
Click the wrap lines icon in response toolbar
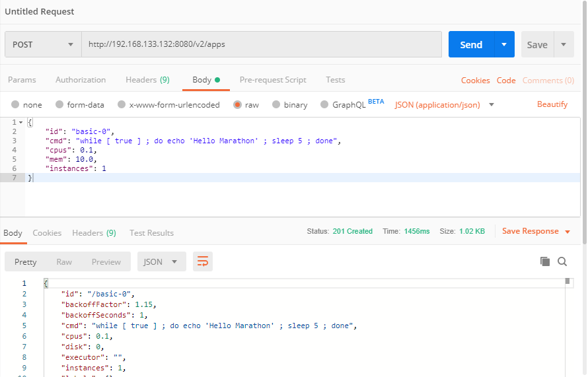pos(202,262)
